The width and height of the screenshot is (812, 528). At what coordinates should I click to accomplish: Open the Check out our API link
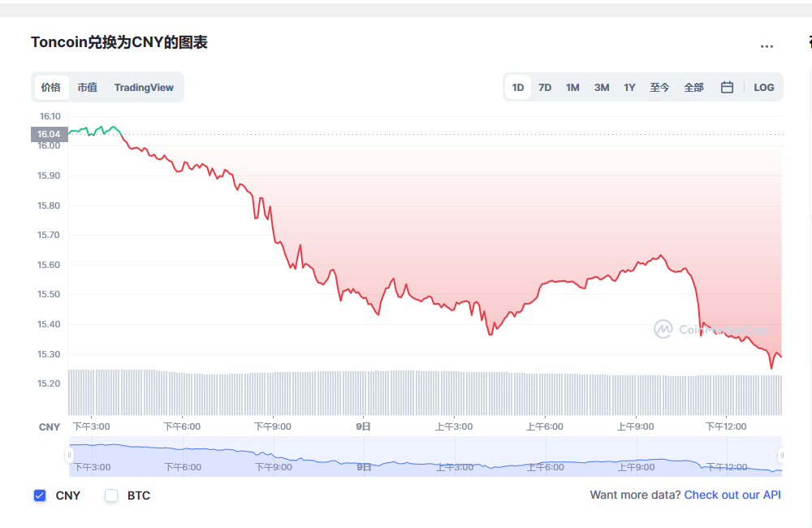(732, 495)
